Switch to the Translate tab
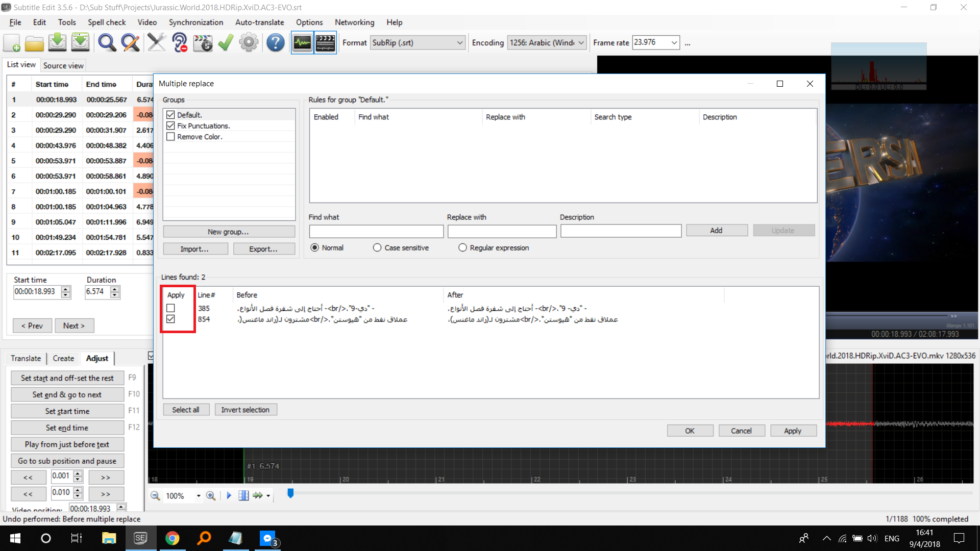This screenshot has height=551, width=980. [x=26, y=358]
